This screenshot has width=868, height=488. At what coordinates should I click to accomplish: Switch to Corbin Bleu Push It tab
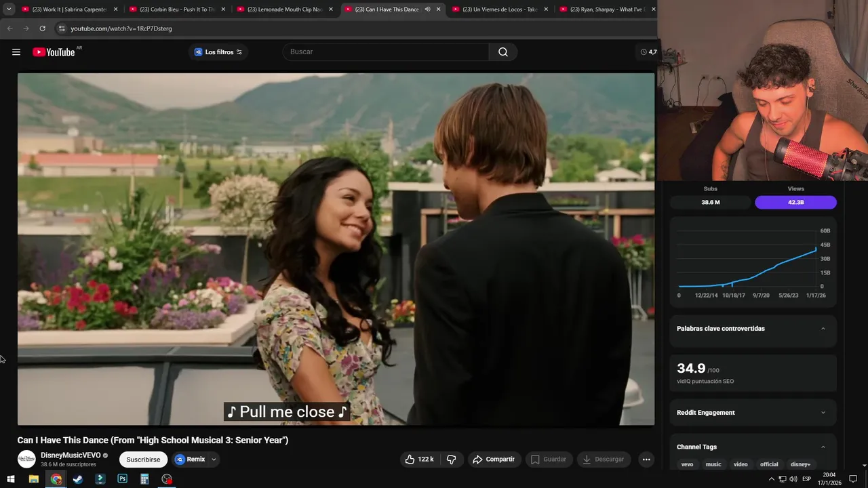coord(178,9)
